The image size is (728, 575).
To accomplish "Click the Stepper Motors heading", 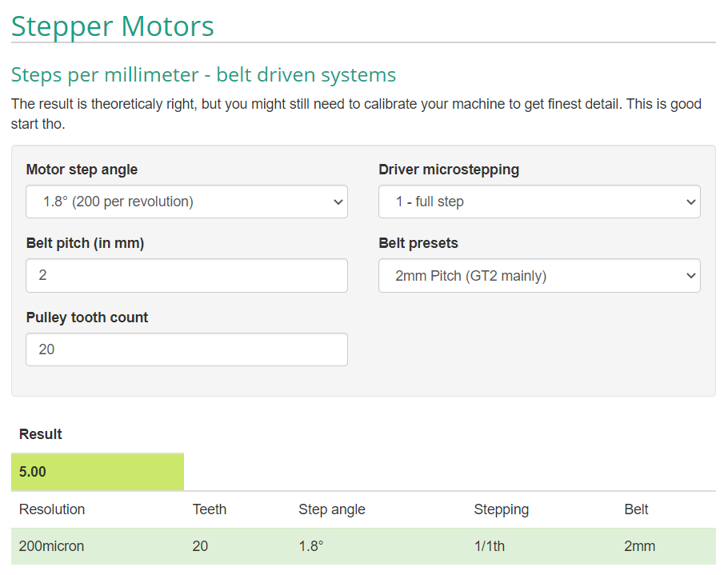I will pyautogui.click(x=113, y=26).
